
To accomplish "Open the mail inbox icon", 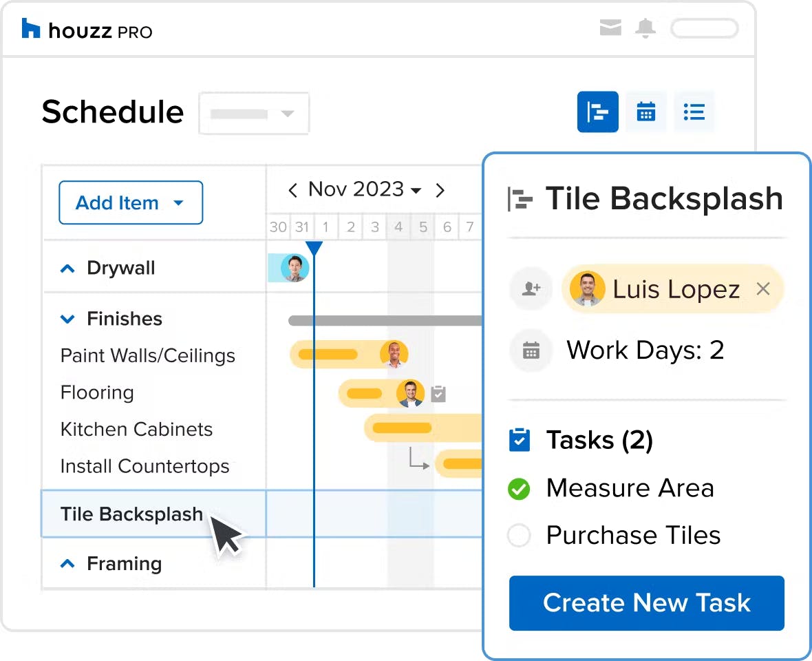I will point(610,28).
